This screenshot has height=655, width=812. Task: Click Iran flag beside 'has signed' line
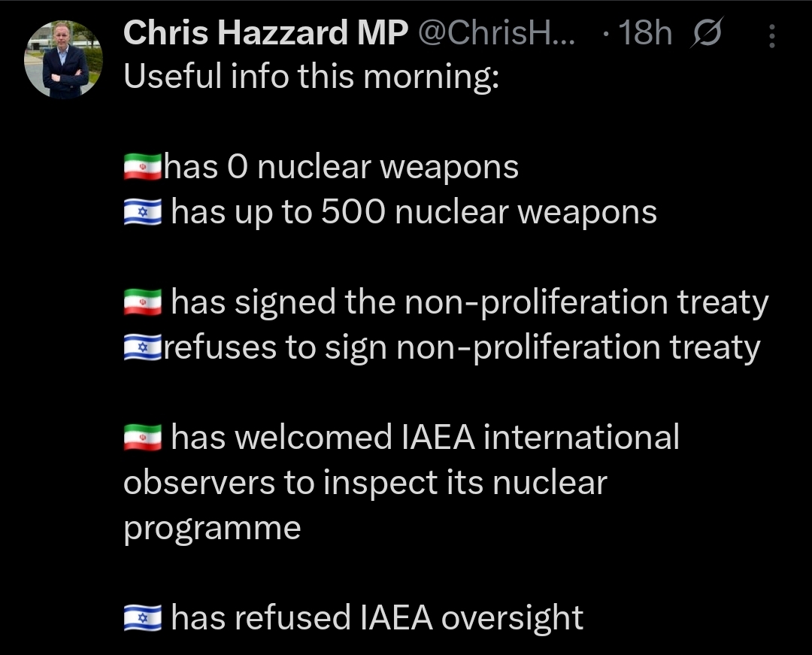[142, 302]
